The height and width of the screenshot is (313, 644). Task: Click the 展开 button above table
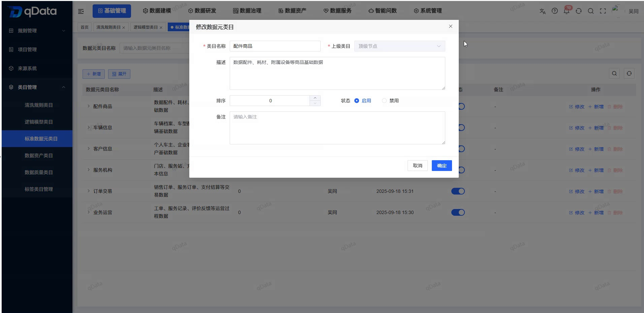tap(119, 74)
